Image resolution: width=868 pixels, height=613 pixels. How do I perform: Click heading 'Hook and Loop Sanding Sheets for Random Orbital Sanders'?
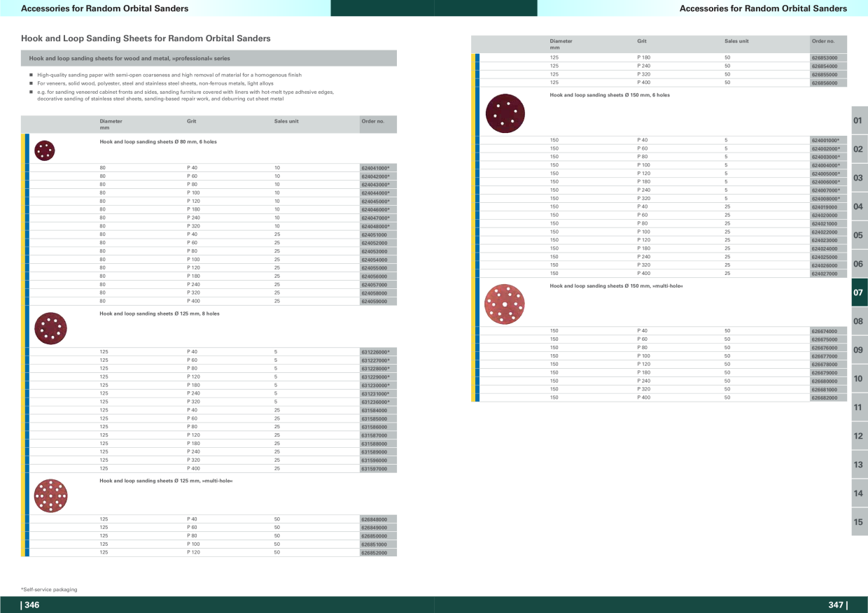coord(146,38)
